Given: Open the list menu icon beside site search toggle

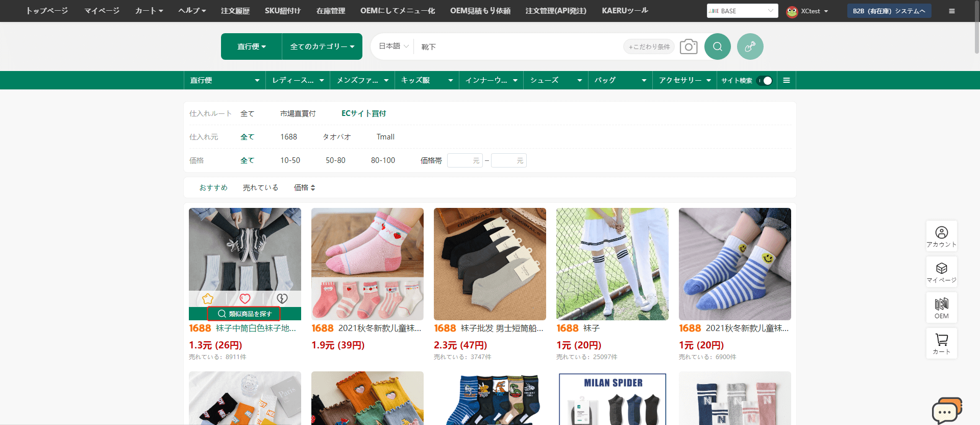Looking at the screenshot, I should click(787, 80).
